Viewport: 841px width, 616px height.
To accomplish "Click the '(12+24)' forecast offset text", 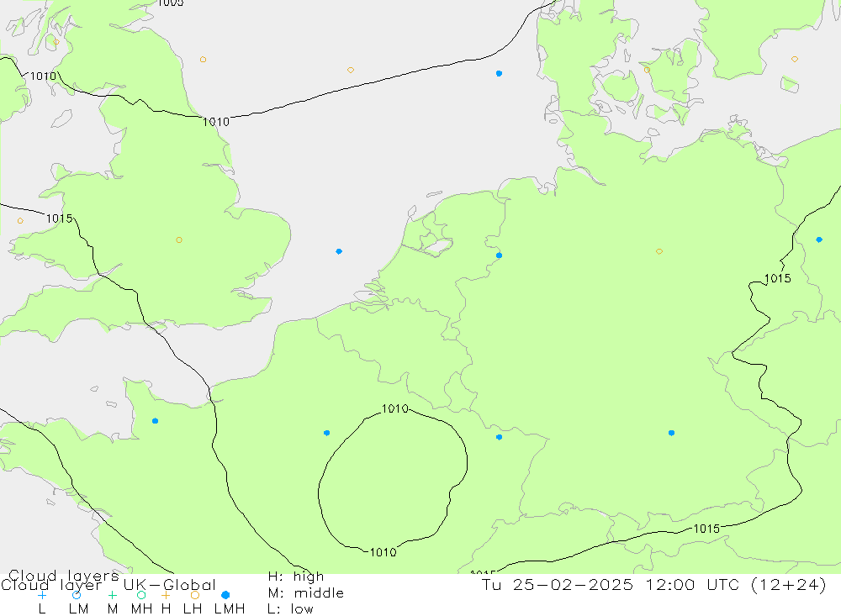I will [789, 585].
